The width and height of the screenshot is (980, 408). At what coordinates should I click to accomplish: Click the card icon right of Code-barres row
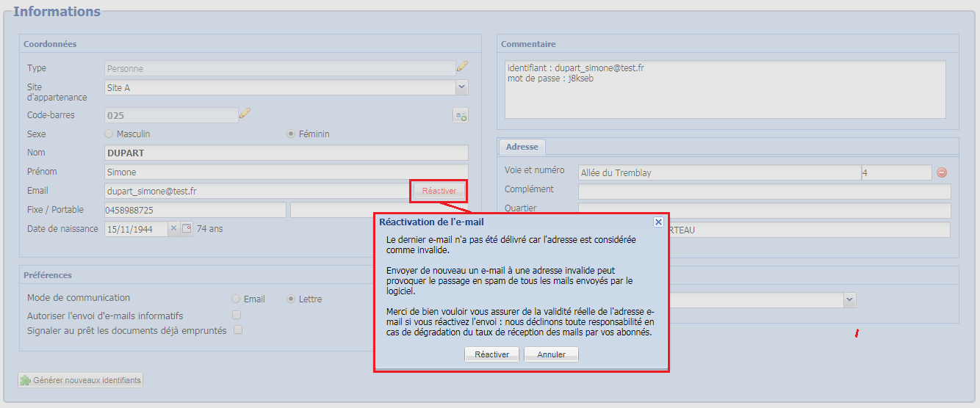461,116
